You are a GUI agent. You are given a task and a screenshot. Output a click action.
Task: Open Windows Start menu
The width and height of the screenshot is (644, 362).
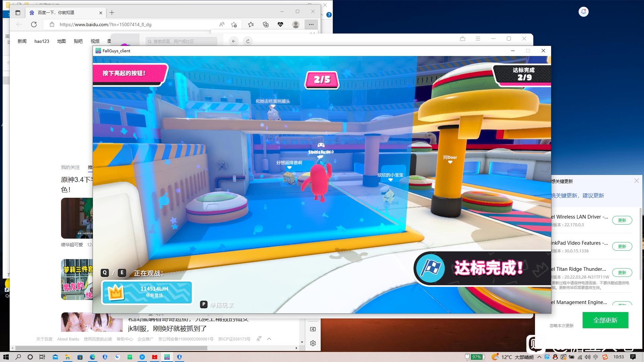click(6, 357)
